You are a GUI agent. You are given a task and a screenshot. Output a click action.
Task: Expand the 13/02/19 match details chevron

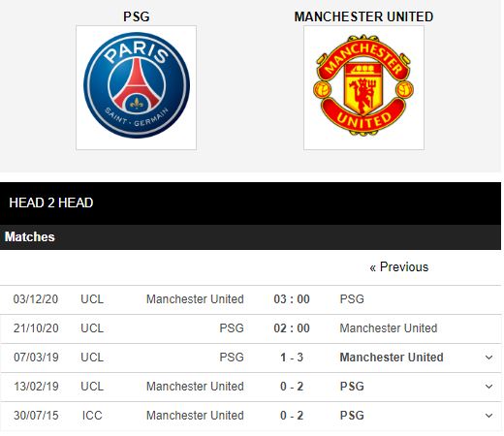(488, 387)
